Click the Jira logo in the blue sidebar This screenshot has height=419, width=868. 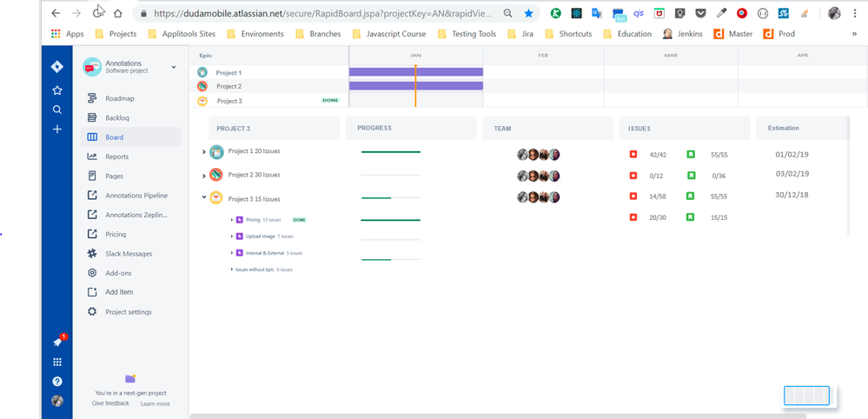[x=56, y=67]
